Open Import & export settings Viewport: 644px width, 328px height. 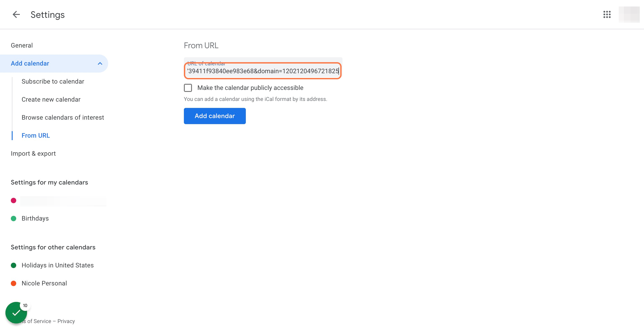33,153
